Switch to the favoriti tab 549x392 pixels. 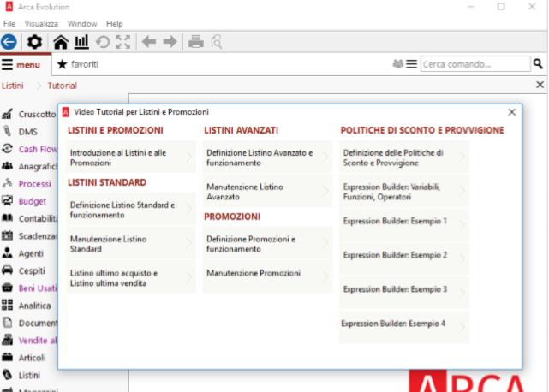pos(78,64)
